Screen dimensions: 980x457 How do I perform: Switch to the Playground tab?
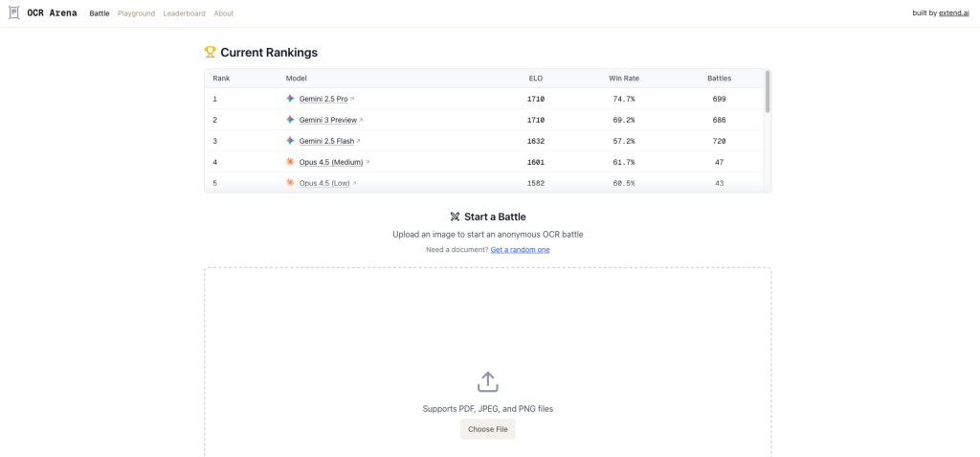136,13
